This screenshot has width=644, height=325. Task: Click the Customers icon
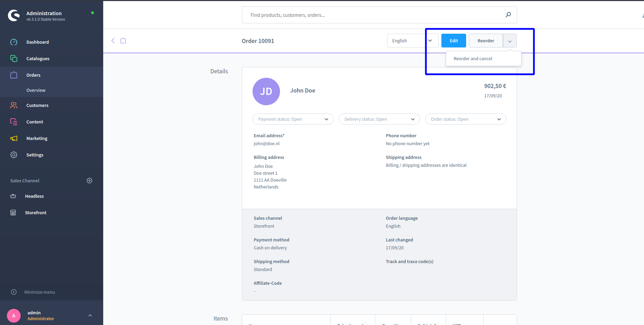(x=14, y=105)
